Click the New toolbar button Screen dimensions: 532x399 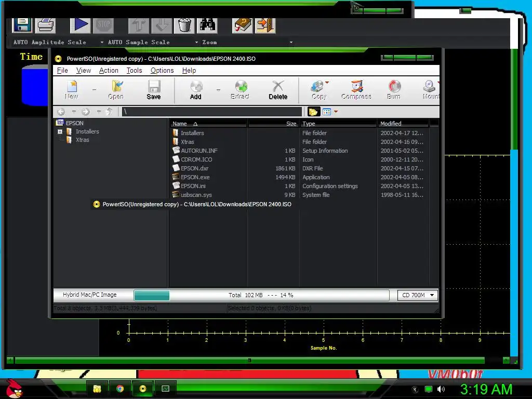pos(72,90)
